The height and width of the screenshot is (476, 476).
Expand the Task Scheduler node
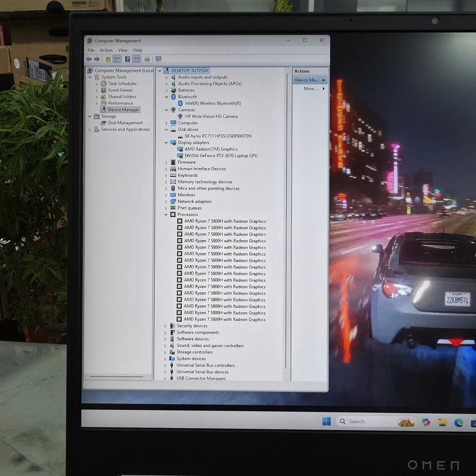[x=97, y=84]
